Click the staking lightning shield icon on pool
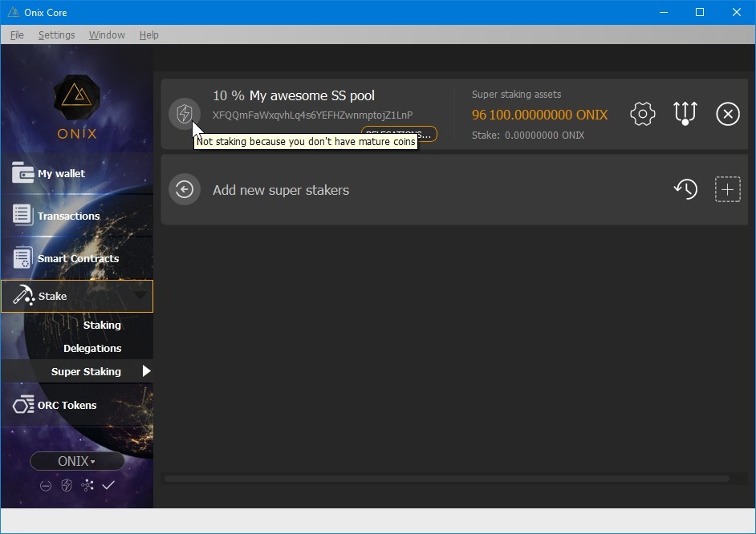 point(184,114)
